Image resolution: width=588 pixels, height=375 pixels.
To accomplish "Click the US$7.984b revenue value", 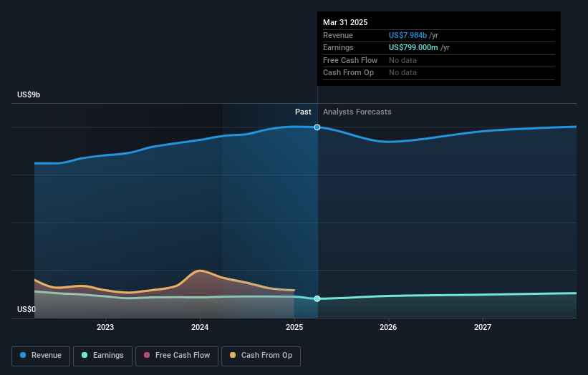I will 408,35.
